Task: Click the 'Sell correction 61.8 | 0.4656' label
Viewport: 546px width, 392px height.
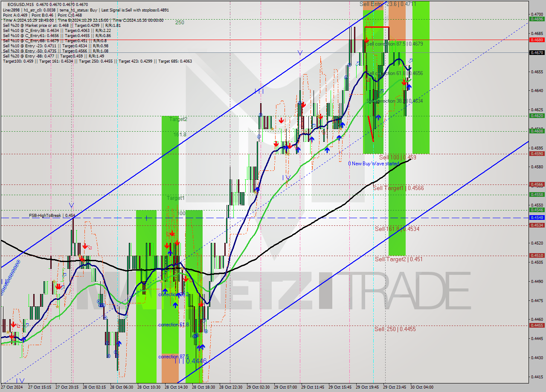Action: [395, 73]
